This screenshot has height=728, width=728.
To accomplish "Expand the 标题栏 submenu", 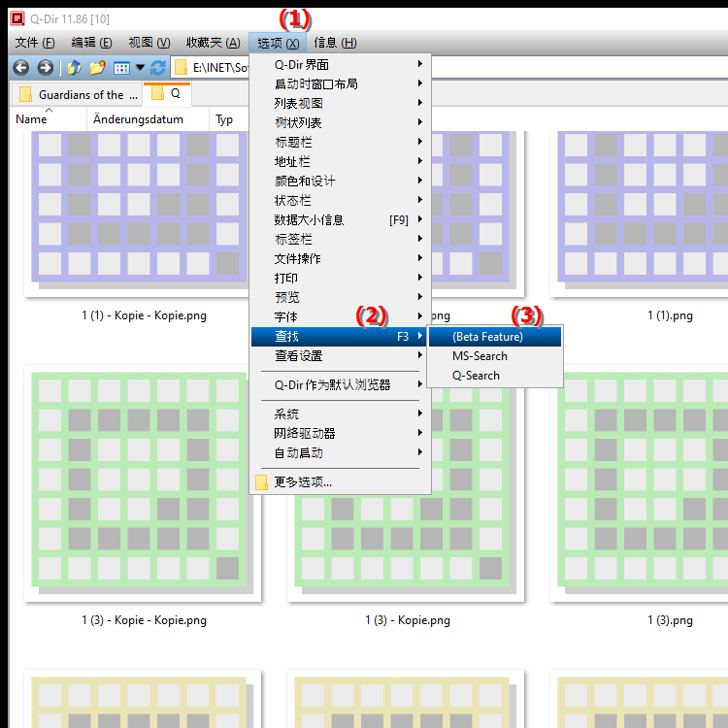I will pos(340,142).
